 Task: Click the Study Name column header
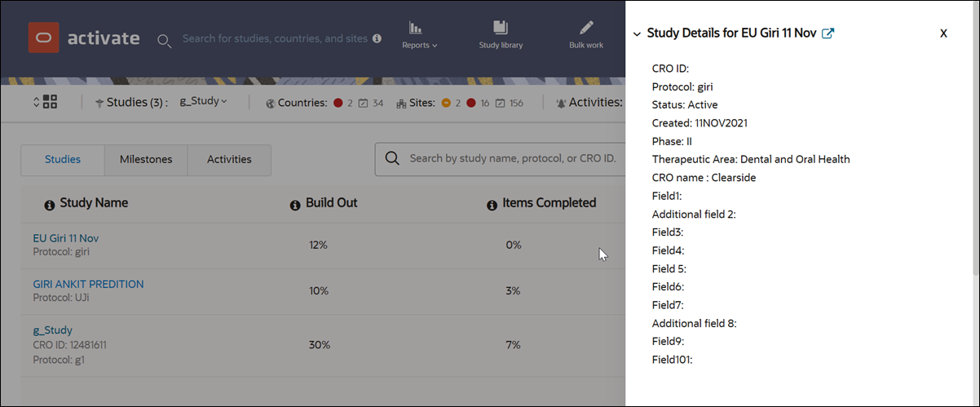pyautogui.click(x=94, y=203)
